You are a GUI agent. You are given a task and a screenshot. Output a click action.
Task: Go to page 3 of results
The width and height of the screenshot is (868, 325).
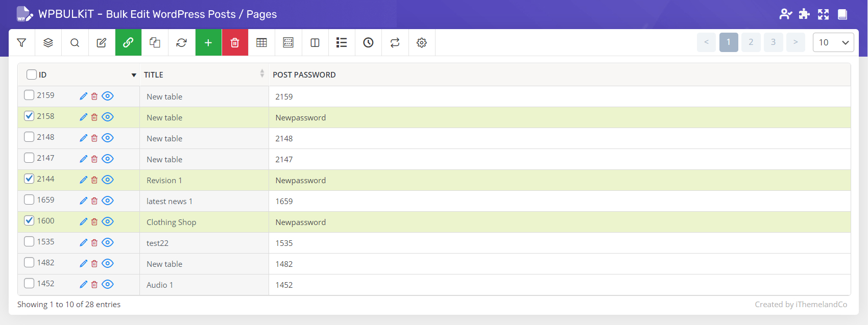pyautogui.click(x=773, y=42)
